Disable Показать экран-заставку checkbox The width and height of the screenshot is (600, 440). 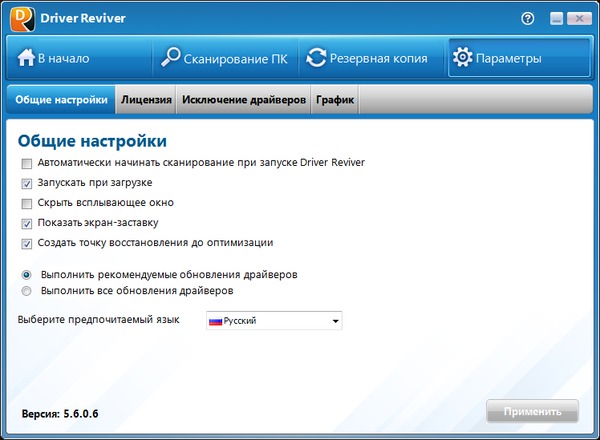[x=27, y=223]
